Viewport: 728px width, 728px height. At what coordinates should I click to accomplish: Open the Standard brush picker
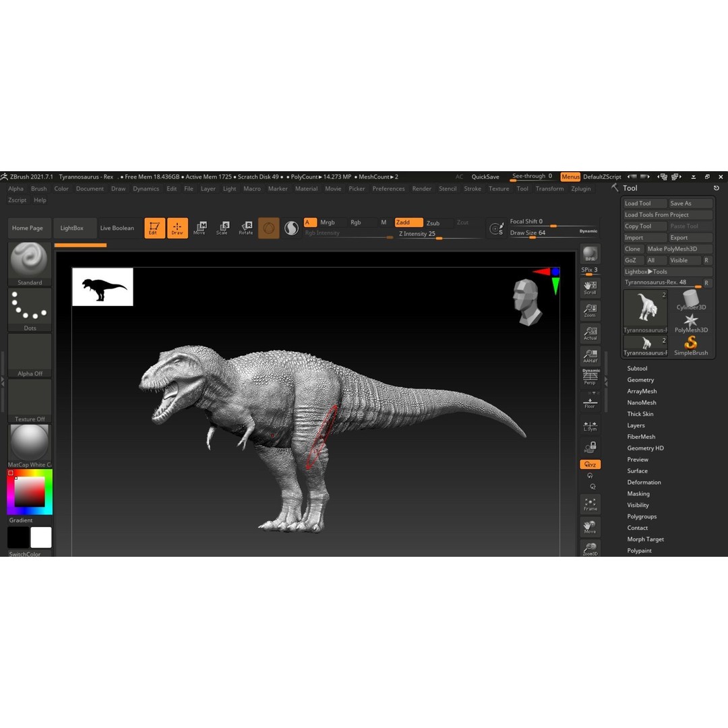[30, 264]
